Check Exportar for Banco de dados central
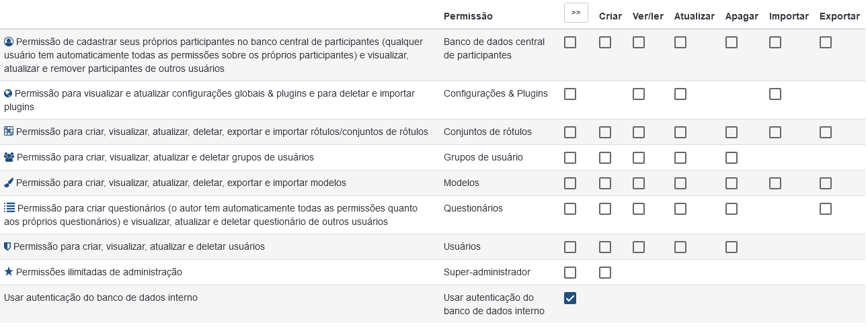 point(826,42)
